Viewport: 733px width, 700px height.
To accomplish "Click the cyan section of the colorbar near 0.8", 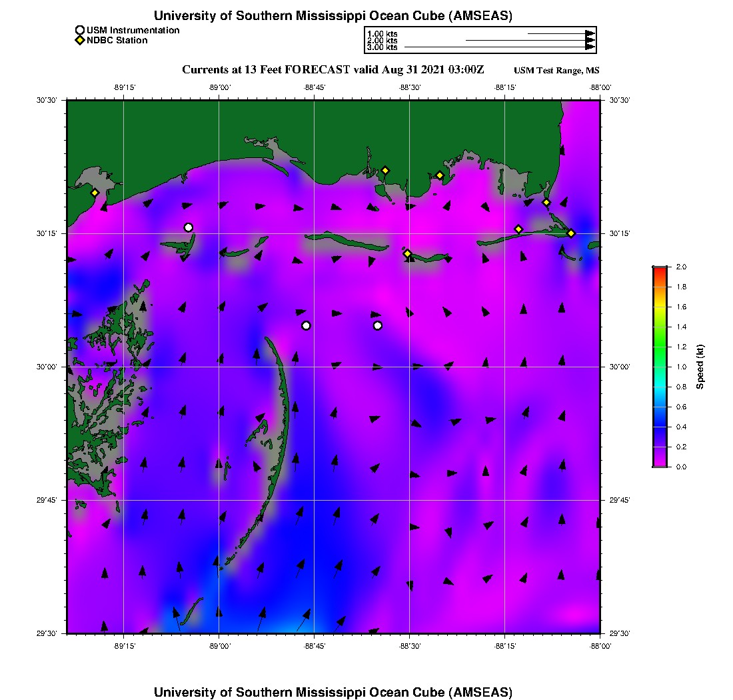I will point(660,387).
